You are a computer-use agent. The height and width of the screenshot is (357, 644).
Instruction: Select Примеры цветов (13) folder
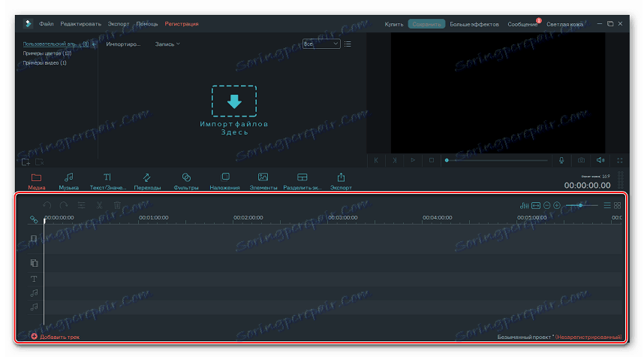(x=47, y=53)
